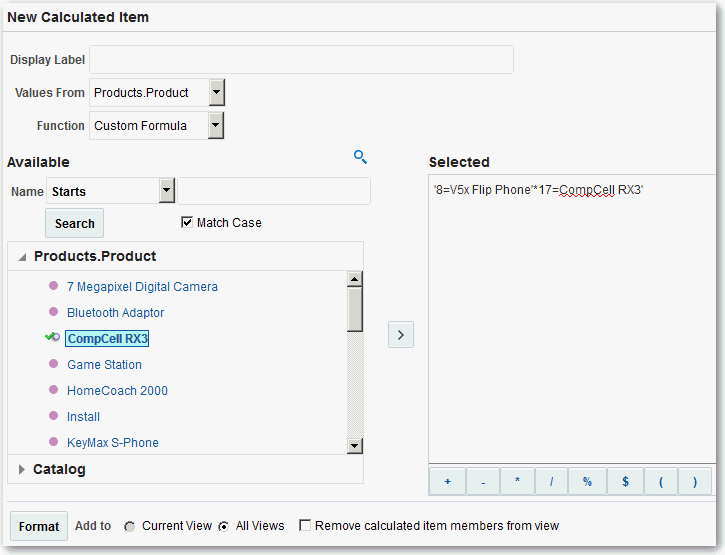Insert the open parenthesis
This screenshot has width=725, height=555.
pyautogui.click(x=661, y=481)
